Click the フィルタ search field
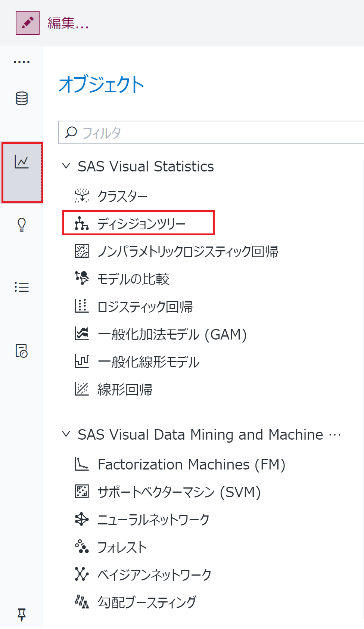 [211, 132]
